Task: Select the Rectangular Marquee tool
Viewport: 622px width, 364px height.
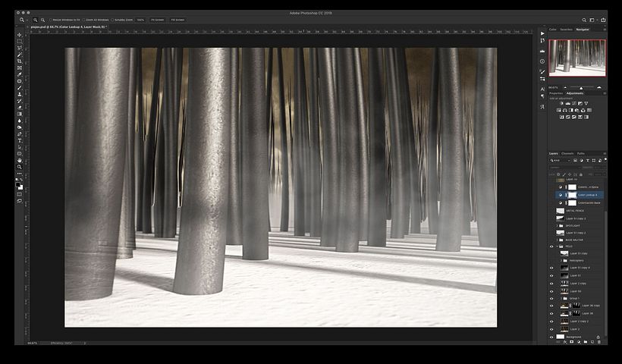Action: pyautogui.click(x=20, y=41)
